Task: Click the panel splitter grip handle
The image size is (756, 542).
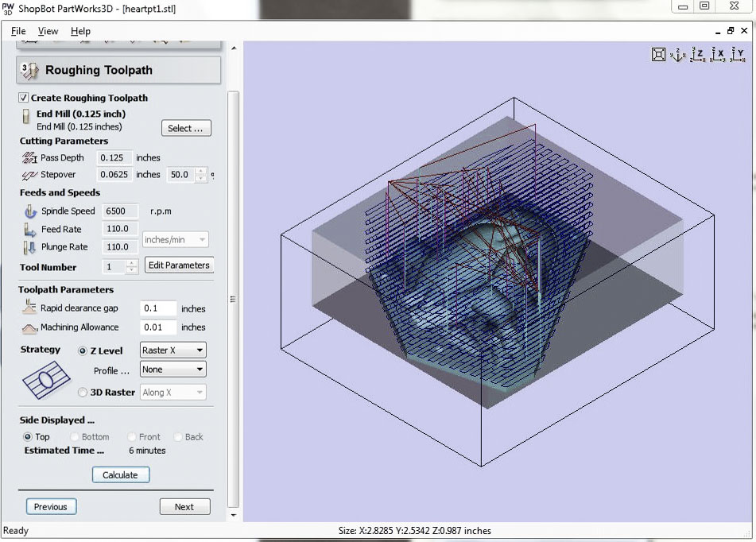Action: click(233, 299)
